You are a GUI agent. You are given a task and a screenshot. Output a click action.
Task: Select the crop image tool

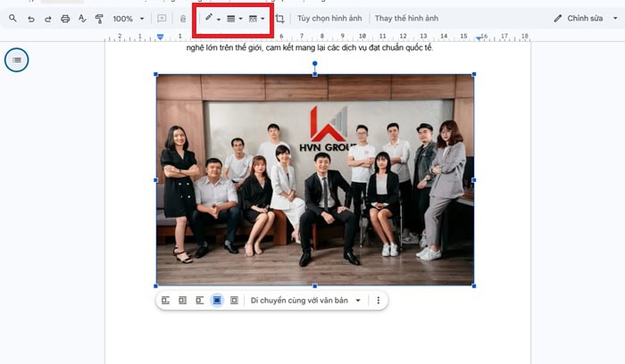279,19
